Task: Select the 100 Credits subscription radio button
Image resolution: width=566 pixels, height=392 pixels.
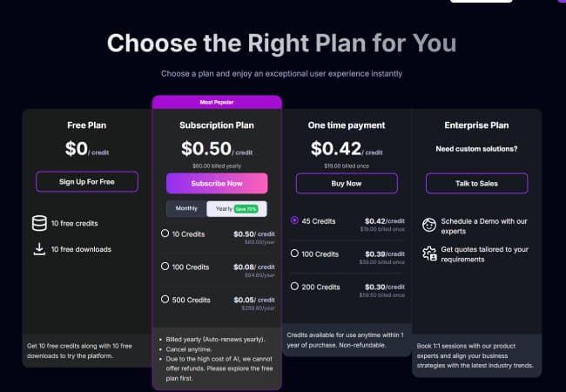Action: click(x=165, y=267)
